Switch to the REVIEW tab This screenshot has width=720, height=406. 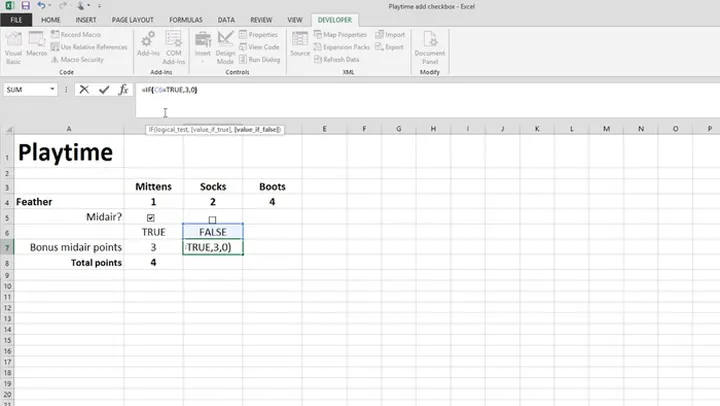[x=261, y=20]
